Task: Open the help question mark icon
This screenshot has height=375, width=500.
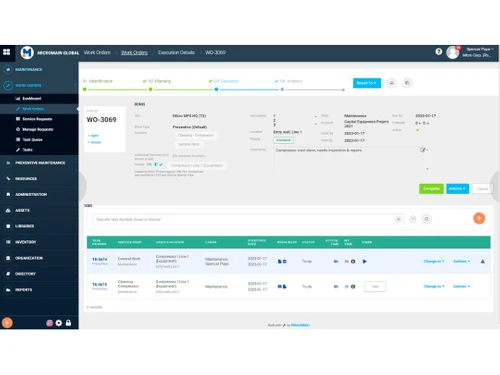Action: [439, 52]
